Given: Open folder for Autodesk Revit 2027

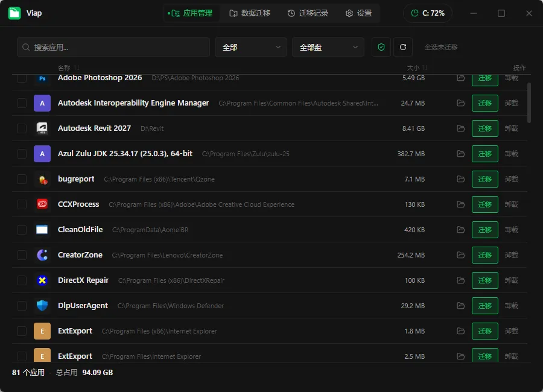Looking at the screenshot, I should pyautogui.click(x=460, y=128).
